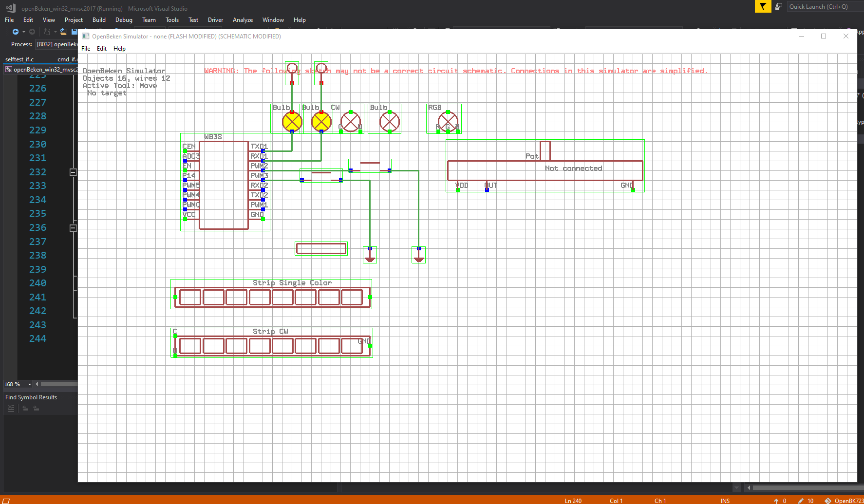Click the Pot potentiometer slider knob
This screenshot has width=864, height=504.
[545, 151]
